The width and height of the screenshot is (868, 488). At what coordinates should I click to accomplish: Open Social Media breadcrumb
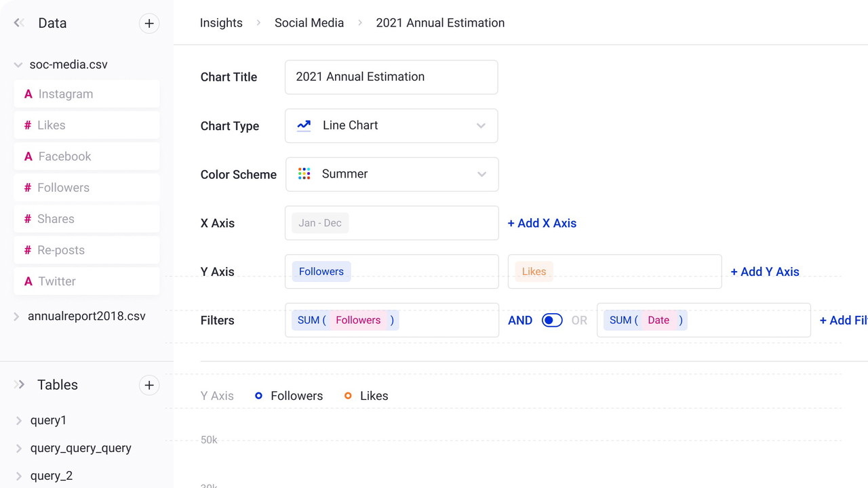(309, 23)
